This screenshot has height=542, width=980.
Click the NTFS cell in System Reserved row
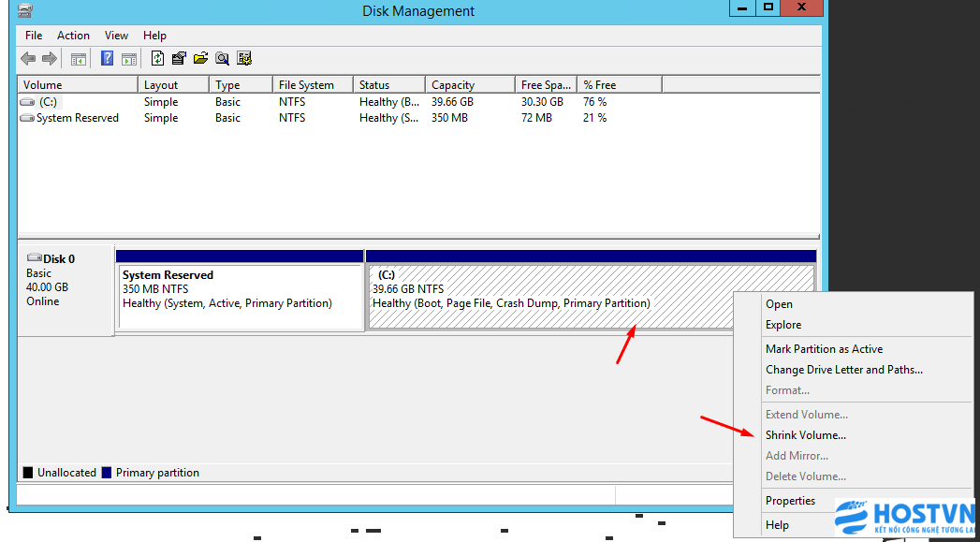coord(292,118)
